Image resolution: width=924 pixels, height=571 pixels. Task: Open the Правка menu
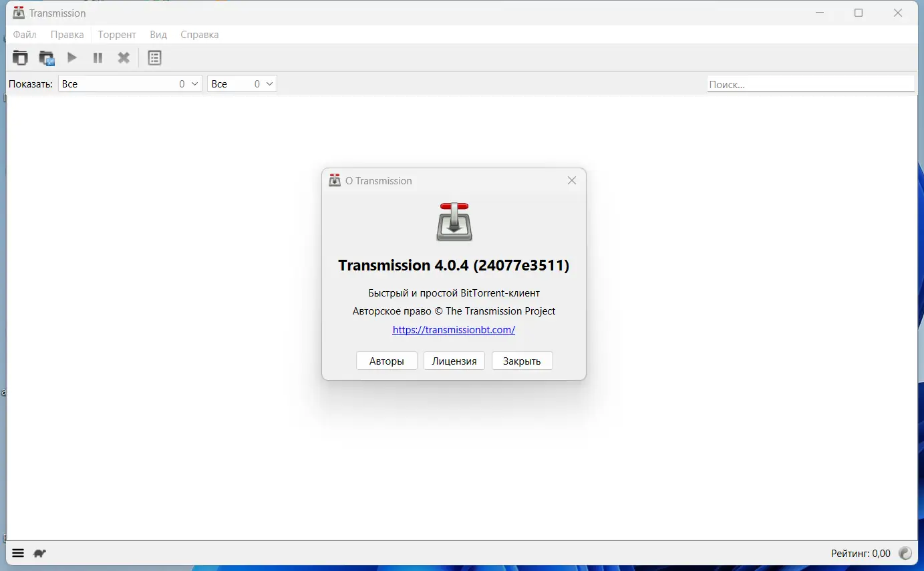tap(67, 35)
